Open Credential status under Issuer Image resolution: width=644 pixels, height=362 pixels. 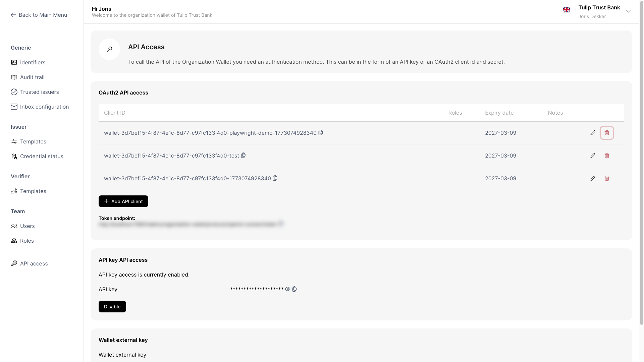click(x=42, y=156)
